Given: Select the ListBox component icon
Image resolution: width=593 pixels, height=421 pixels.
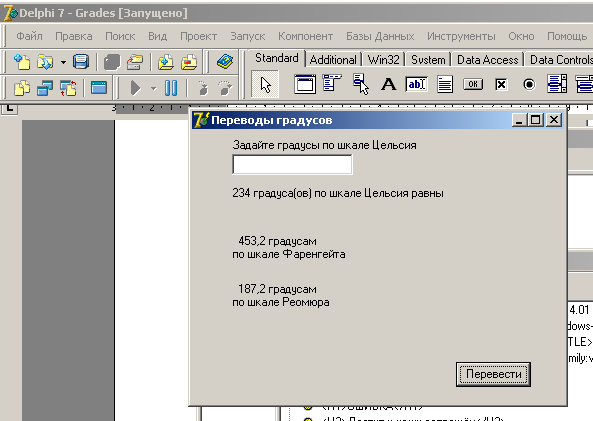Looking at the screenshot, I should pyautogui.click(x=557, y=84).
